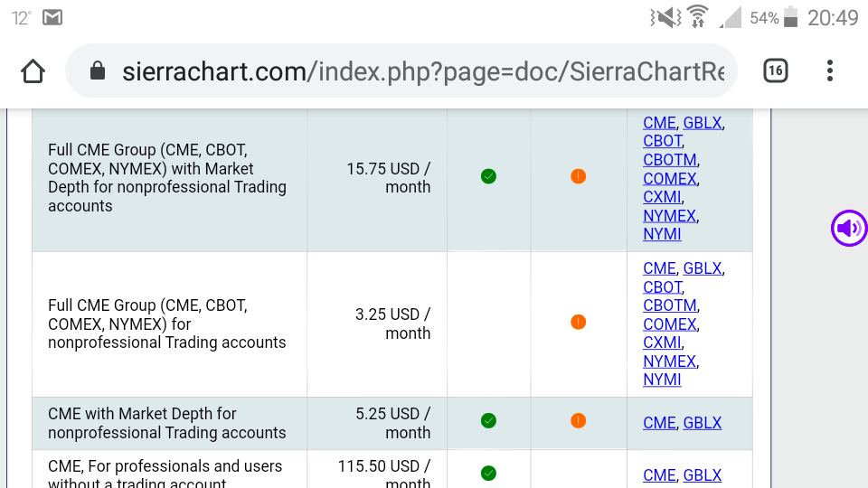Focus the sierrachart.com address bar
The height and width of the screenshot is (488, 868).
pos(401,70)
